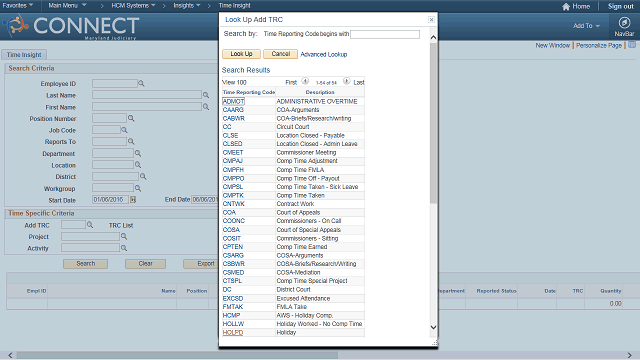The image size is (640, 360).
Task: Click the Export button
Action: coord(201,264)
